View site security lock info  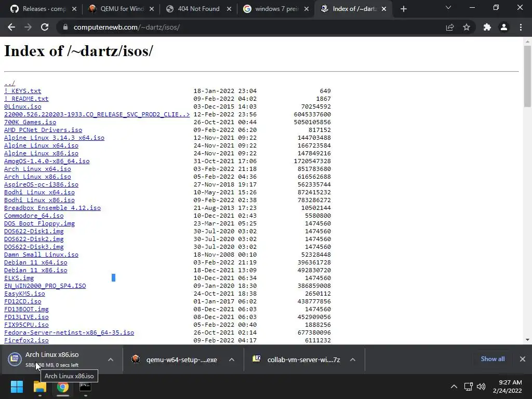[x=65, y=27]
